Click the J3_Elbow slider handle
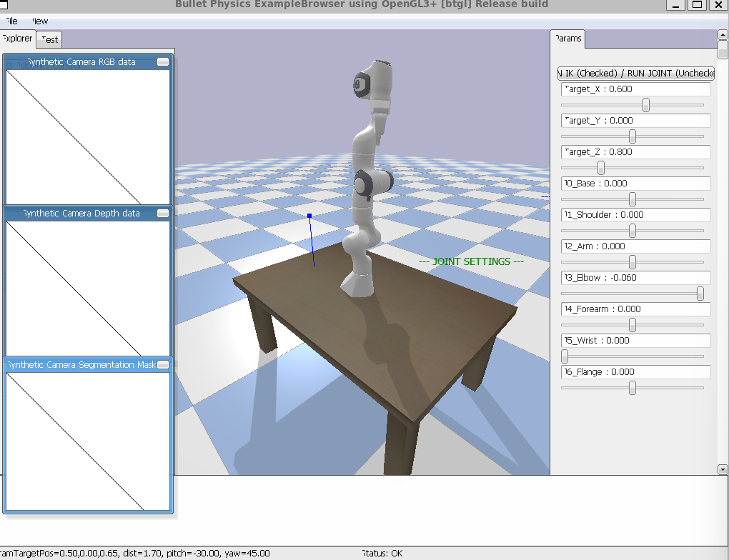729x560 pixels. click(700, 294)
